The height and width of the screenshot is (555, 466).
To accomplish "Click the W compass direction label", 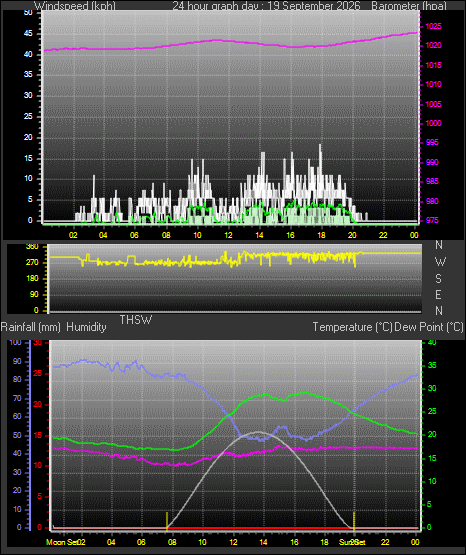I will click(440, 262).
